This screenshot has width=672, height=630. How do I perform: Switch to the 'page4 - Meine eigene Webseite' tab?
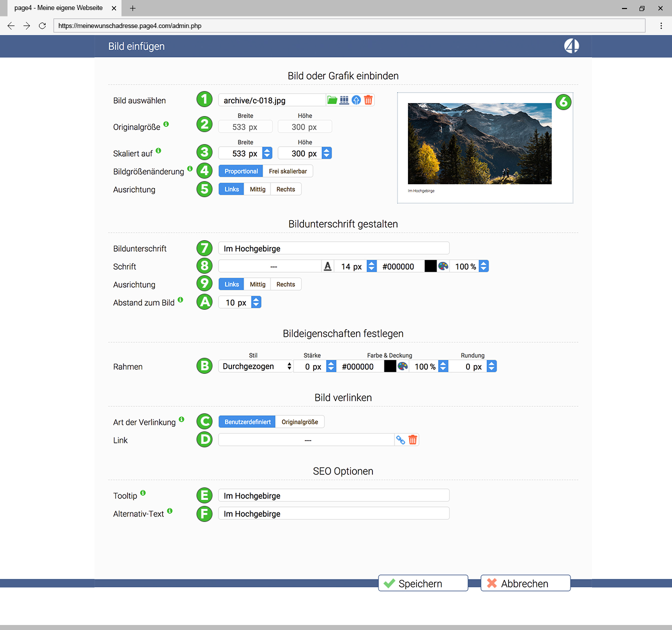coord(58,8)
